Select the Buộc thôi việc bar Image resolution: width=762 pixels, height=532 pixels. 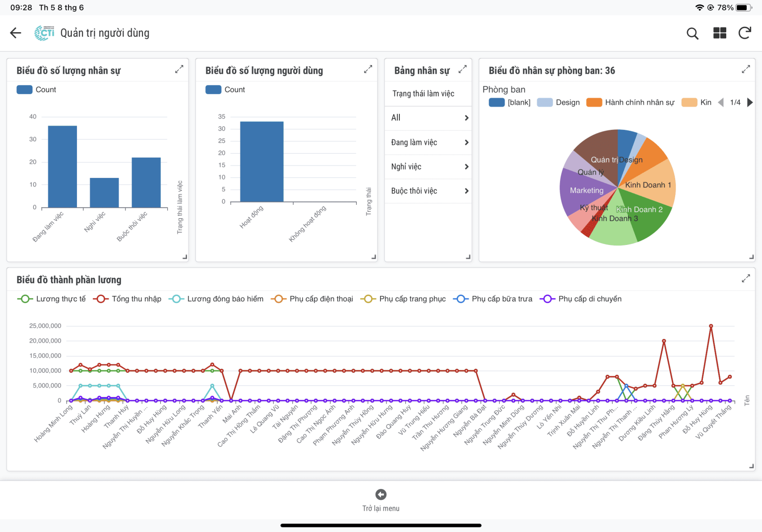(146, 182)
